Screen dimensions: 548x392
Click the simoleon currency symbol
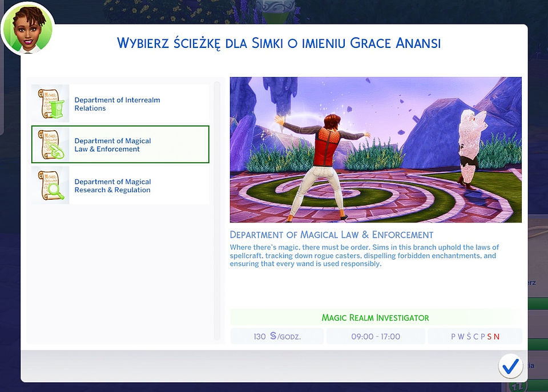273,336
